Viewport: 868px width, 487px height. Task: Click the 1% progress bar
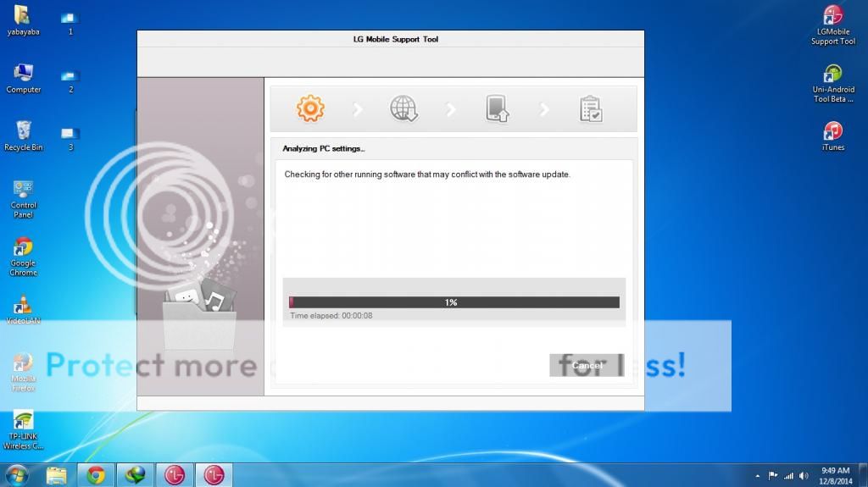tap(454, 302)
